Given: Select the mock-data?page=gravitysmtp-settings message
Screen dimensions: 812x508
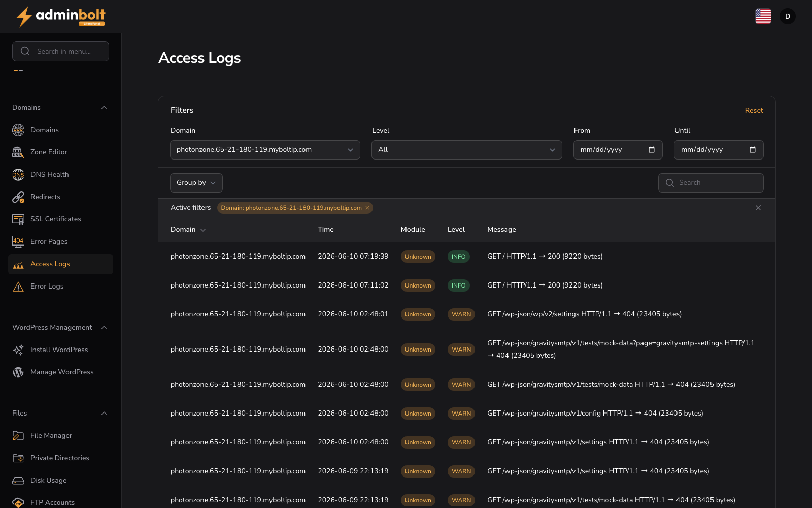Looking at the screenshot, I should click(621, 350).
